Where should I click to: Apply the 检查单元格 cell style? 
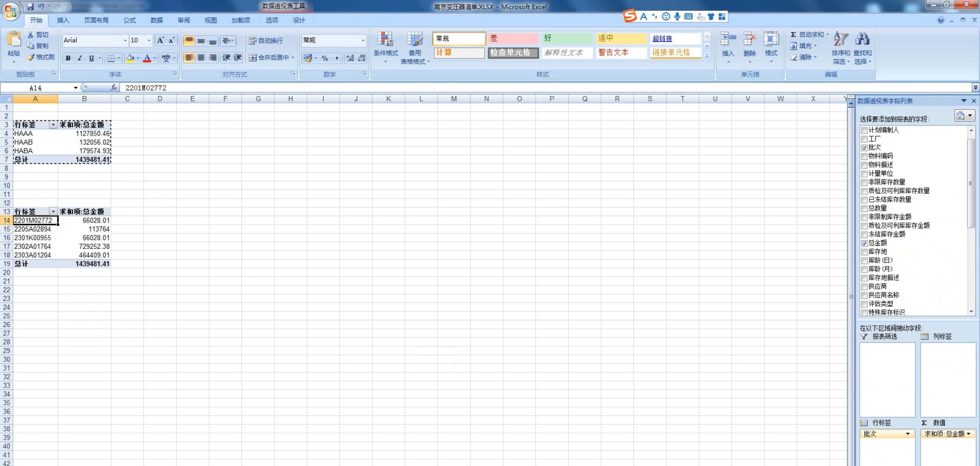click(x=513, y=53)
